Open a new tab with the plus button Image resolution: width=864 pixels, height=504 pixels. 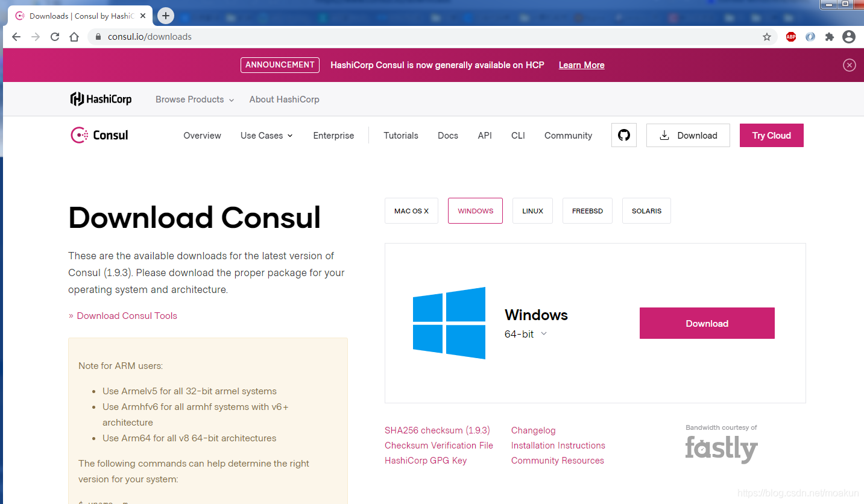pyautogui.click(x=166, y=16)
